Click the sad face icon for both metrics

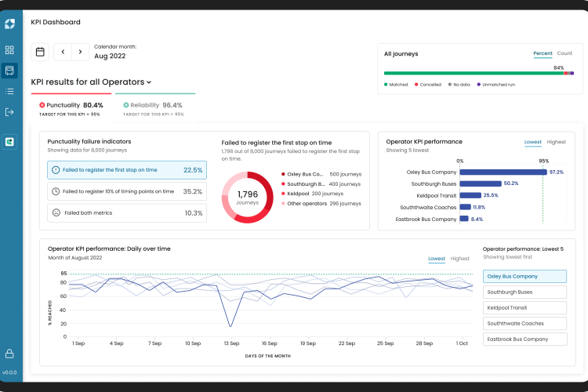(x=56, y=212)
